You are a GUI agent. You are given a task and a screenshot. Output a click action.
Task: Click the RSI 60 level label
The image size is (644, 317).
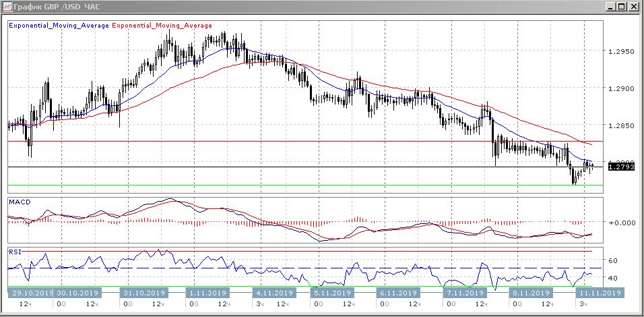click(613, 260)
